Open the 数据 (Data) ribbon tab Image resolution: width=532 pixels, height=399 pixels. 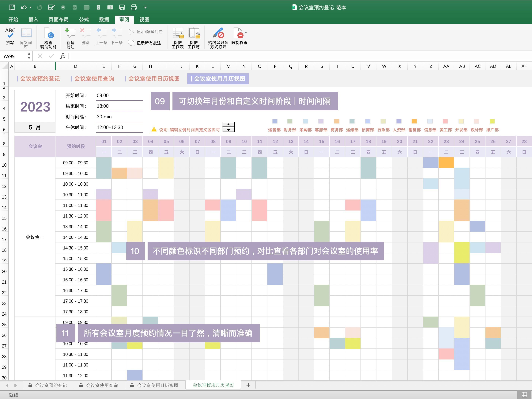[x=104, y=20]
